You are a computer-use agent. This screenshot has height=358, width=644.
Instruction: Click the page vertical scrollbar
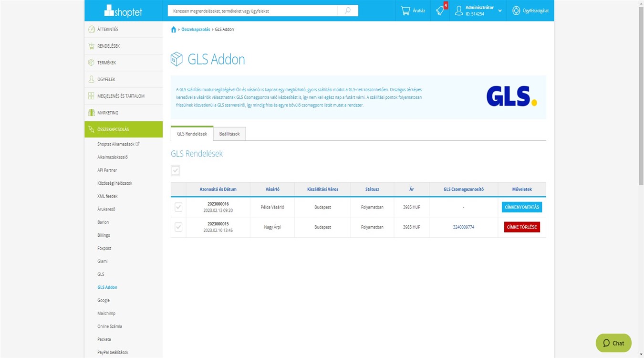pyautogui.click(x=641, y=95)
